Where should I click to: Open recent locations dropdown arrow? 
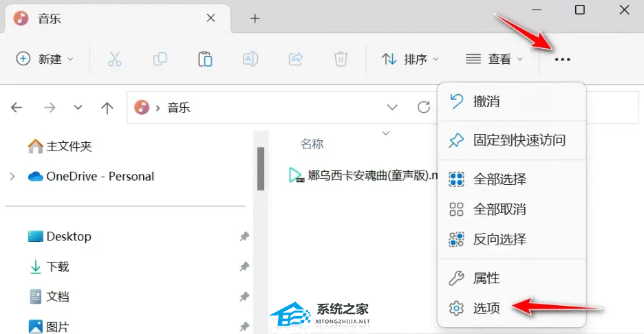[78, 108]
